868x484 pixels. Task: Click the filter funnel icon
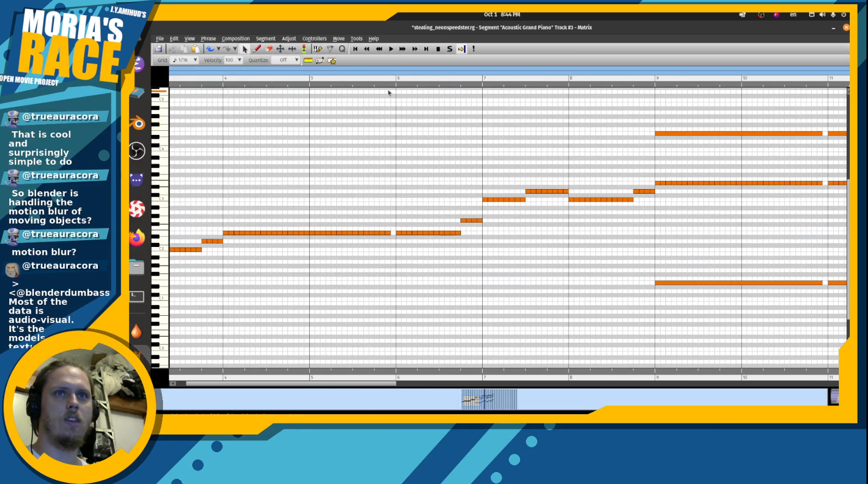click(x=330, y=49)
